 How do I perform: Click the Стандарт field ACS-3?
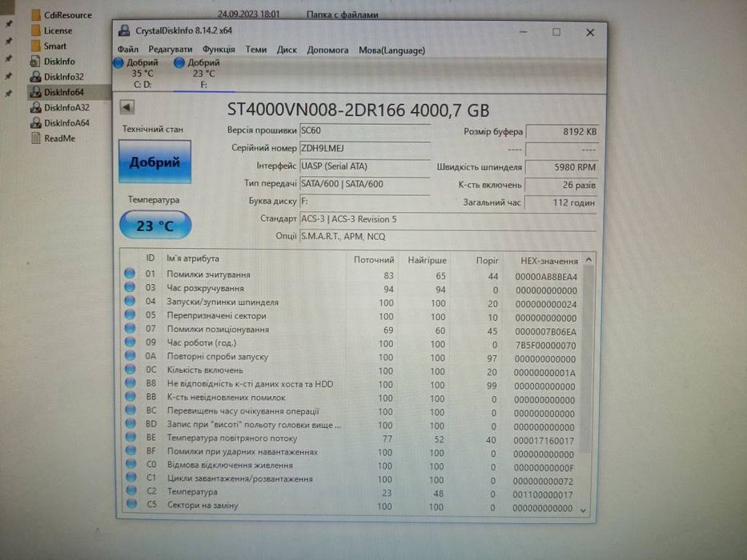[448, 219]
